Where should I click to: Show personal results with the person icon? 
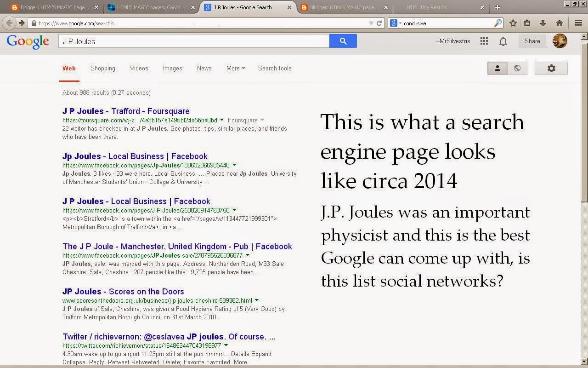pyautogui.click(x=498, y=68)
